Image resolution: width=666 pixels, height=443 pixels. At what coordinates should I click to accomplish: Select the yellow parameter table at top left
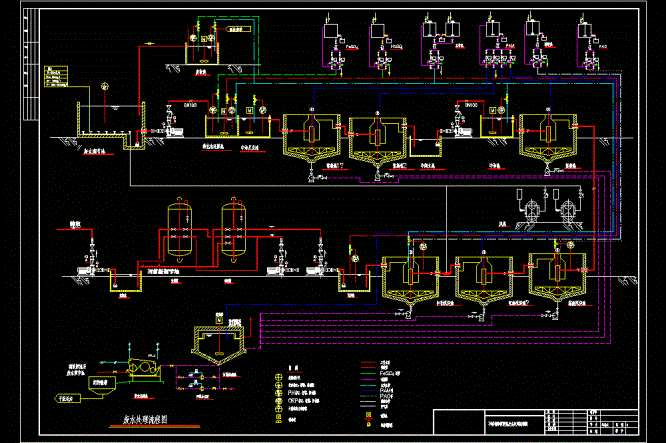click(56, 76)
